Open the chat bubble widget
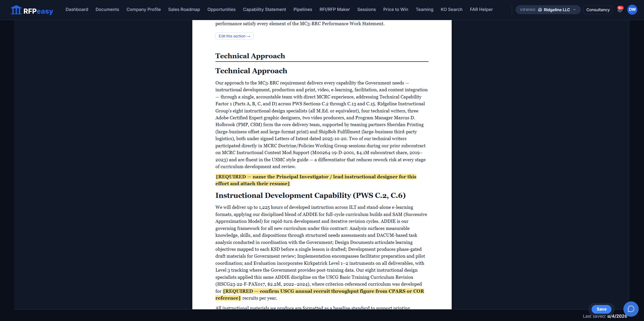Screen dimensions: 644x321 tap(631, 309)
